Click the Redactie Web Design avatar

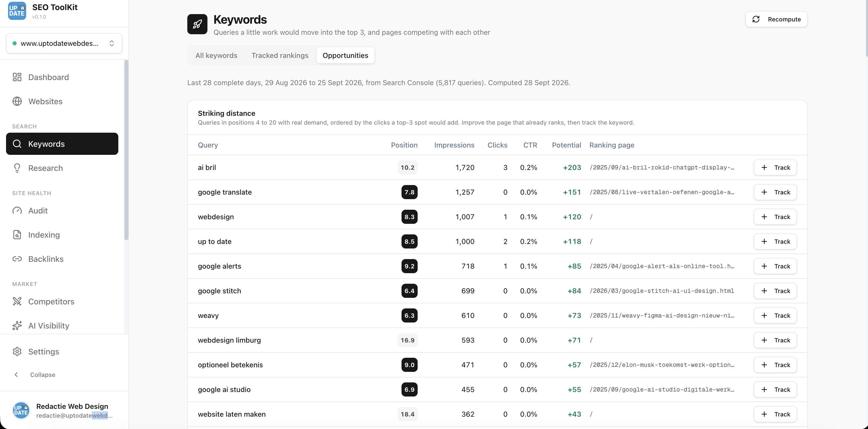[x=21, y=410]
